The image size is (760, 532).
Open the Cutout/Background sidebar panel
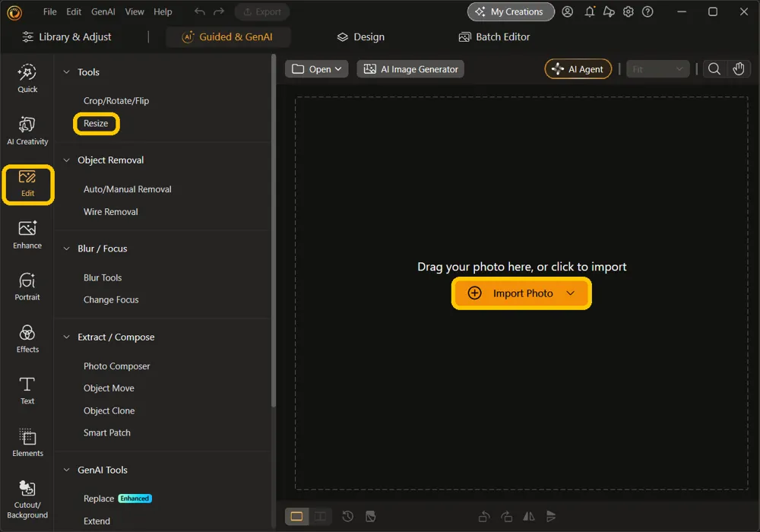pyautogui.click(x=27, y=500)
